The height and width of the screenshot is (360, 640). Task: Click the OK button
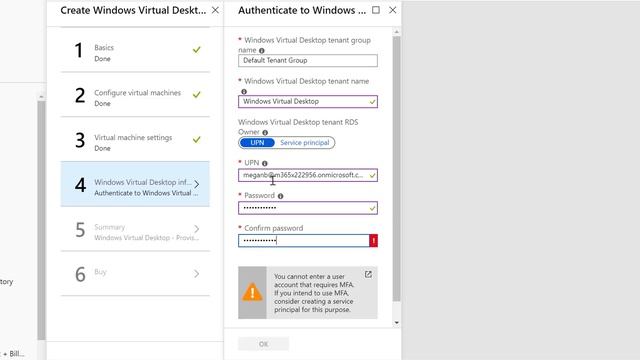pyautogui.click(x=264, y=344)
